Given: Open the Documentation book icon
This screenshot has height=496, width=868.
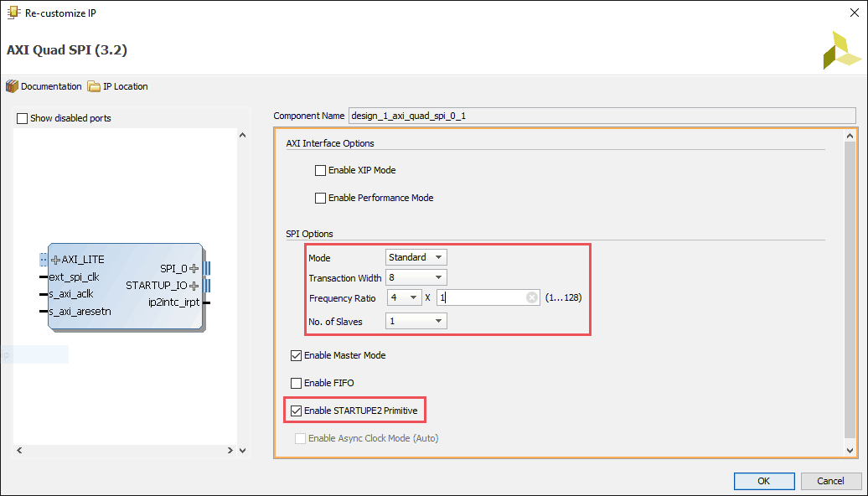Looking at the screenshot, I should [12, 86].
